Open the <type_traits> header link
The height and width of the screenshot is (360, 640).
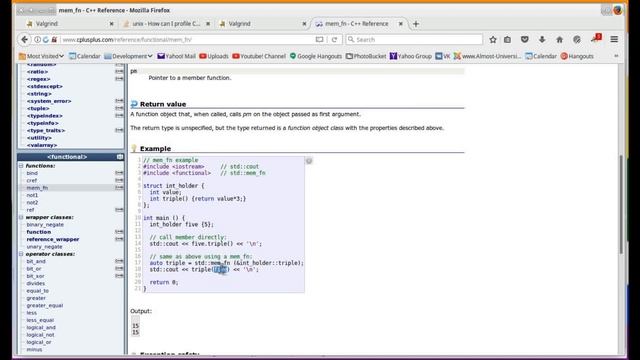coord(46,130)
